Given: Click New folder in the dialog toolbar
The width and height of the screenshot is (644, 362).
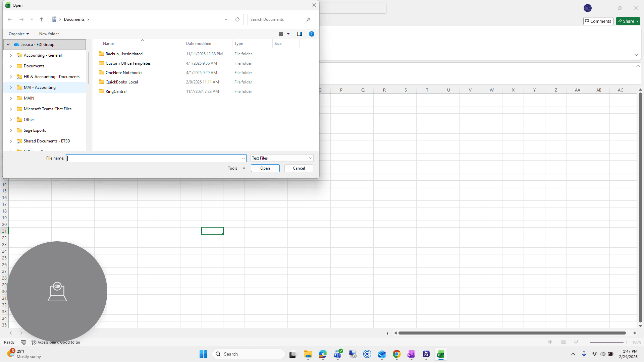Looking at the screenshot, I should click(49, 34).
